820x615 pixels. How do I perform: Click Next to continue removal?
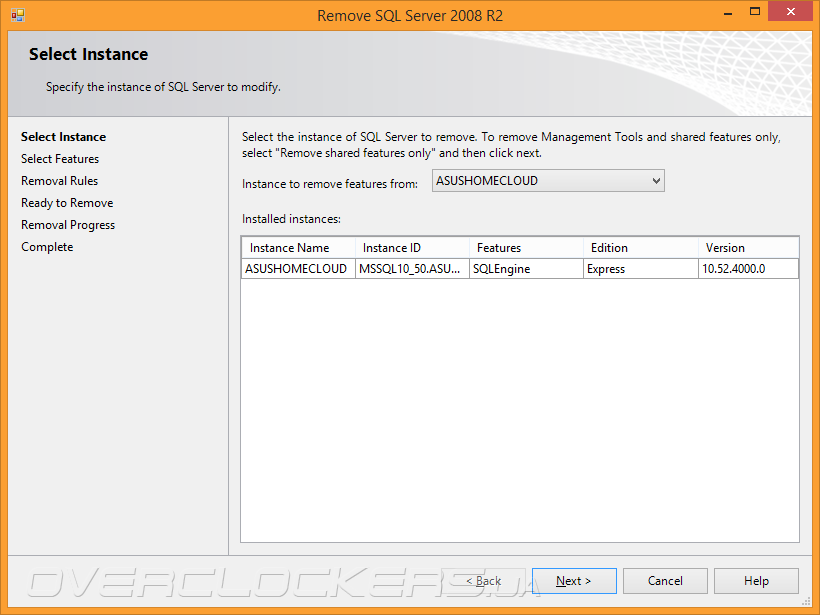574,581
